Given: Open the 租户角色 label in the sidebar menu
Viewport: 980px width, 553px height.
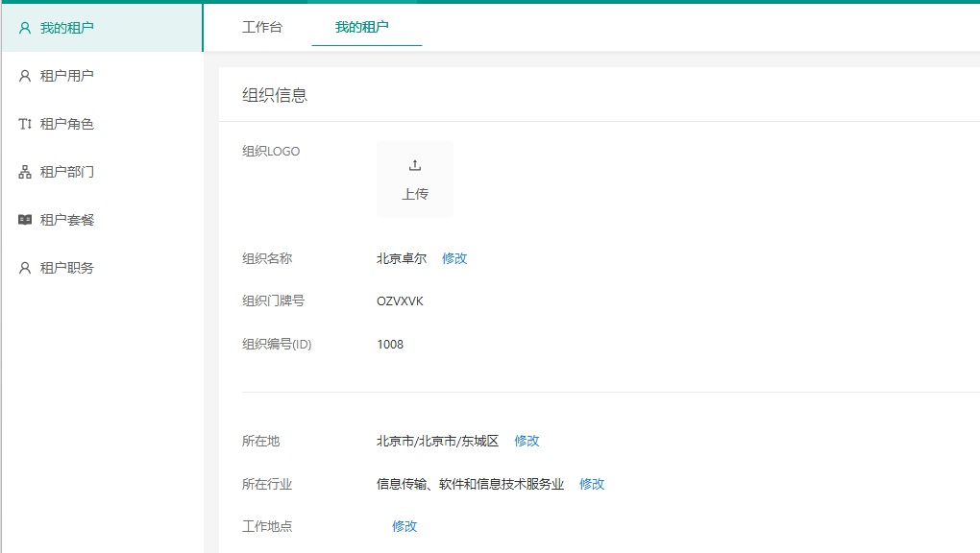Looking at the screenshot, I should click(67, 124).
